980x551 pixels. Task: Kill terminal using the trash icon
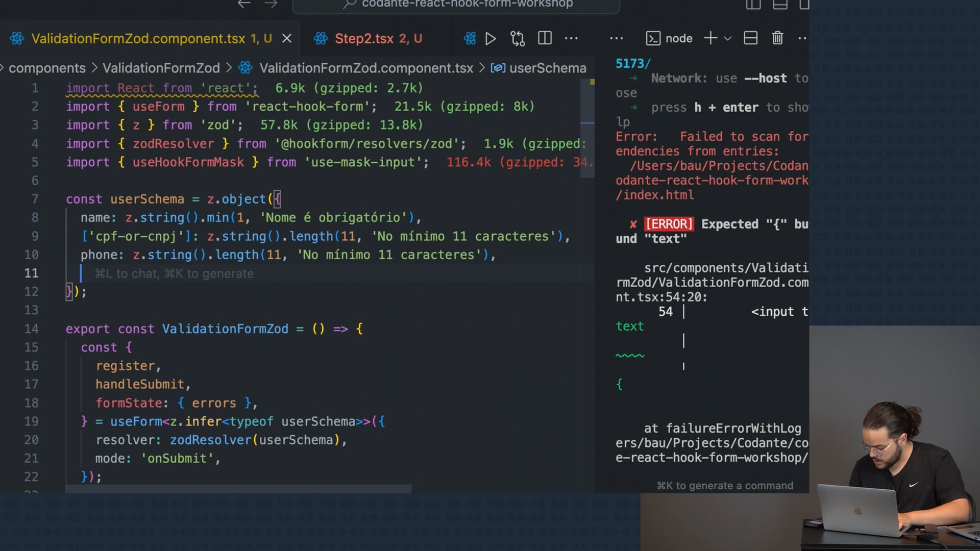point(777,38)
